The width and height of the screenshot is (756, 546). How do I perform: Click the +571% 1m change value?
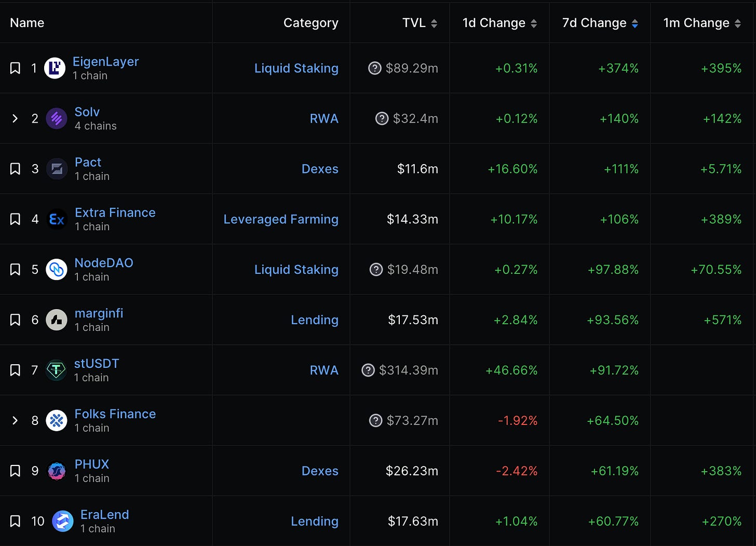[x=723, y=320]
